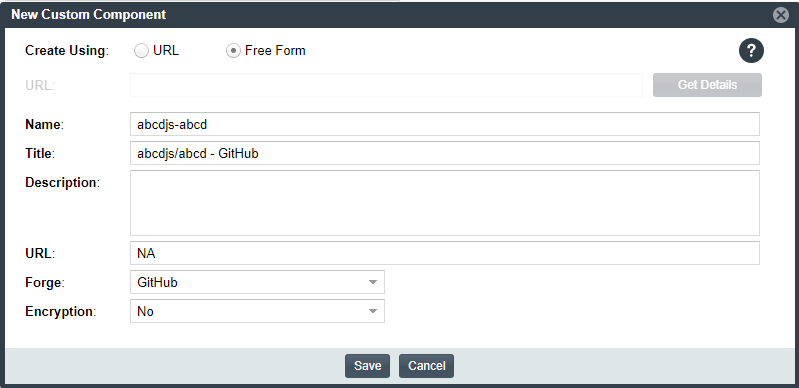The image size is (799, 388).
Task: Click the Free Form label text
Action: point(275,50)
